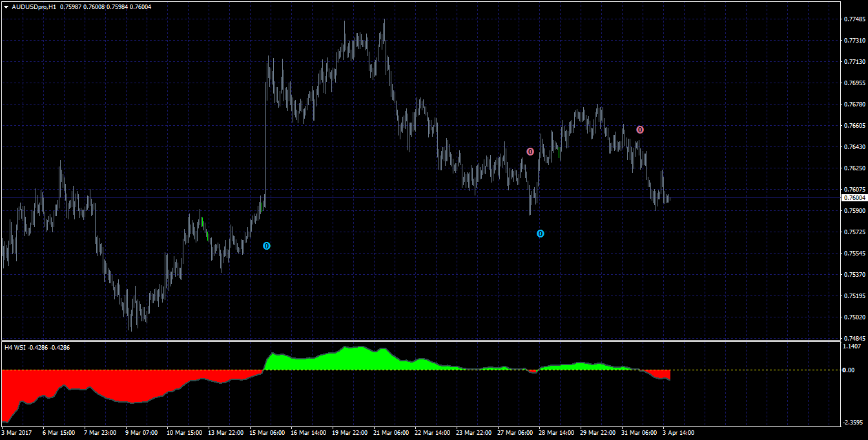Click the 0.74845 price scale label
The height and width of the screenshot is (440, 868).
click(x=854, y=339)
